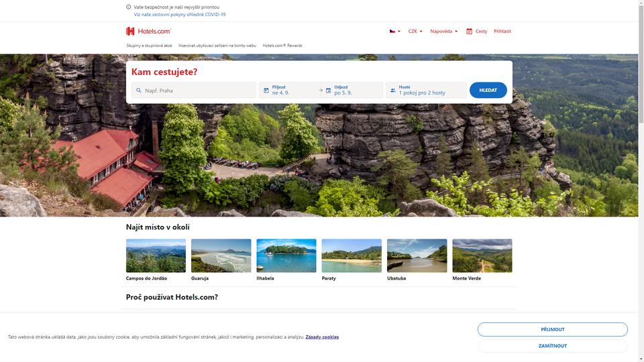644x362 pixels.
Task: Open the Czech flag language selector
Action: click(394, 32)
